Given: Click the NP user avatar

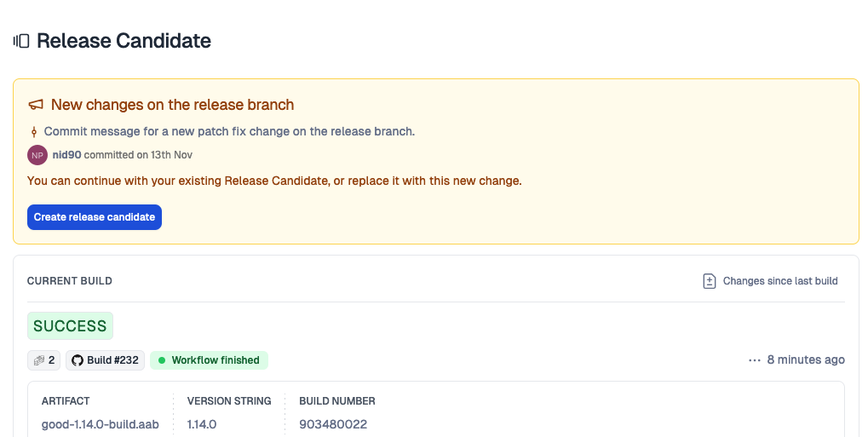Looking at the screenshot, I should click(x=37, y=155).
